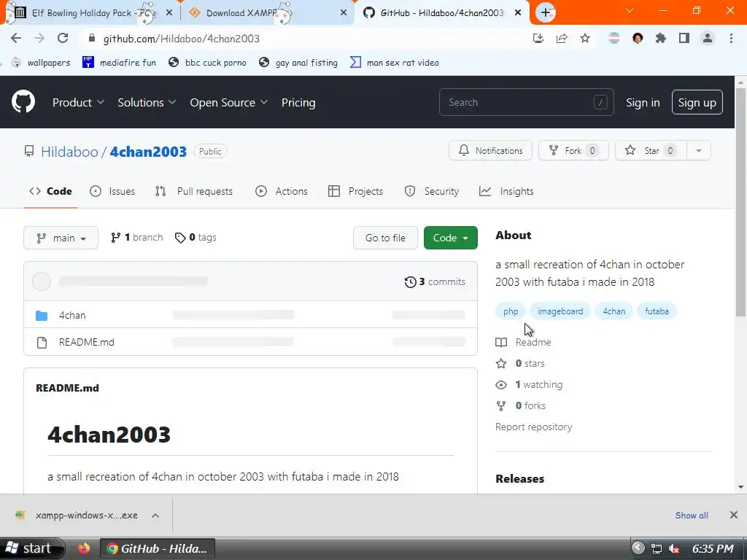
Task: Click the muted volume tray icon
Action: 673,548
